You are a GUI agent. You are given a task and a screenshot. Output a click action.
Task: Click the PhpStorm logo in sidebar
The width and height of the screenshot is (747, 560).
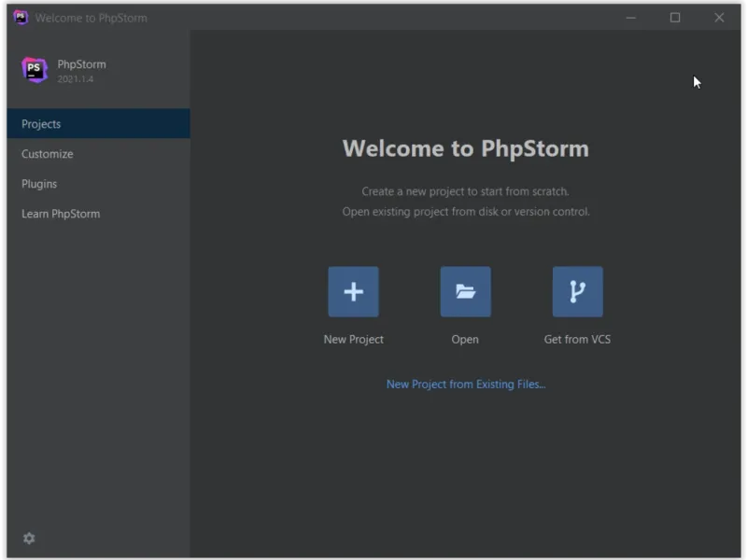point(35,70)
